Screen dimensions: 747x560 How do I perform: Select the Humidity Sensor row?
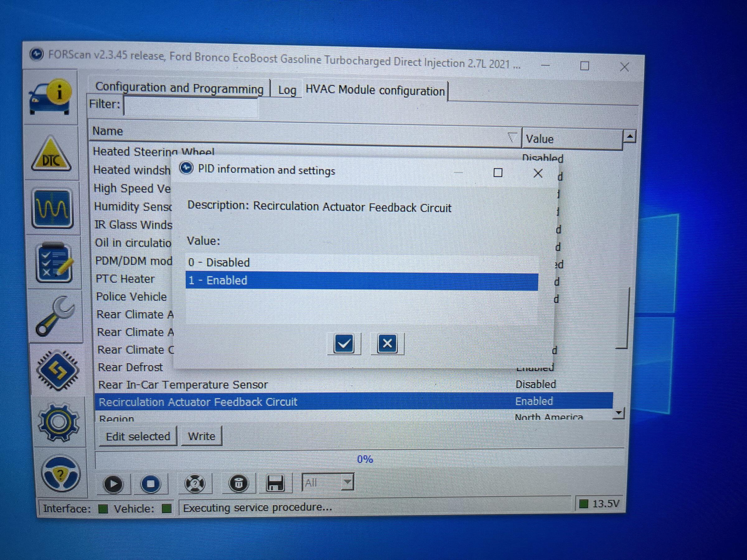[133, 207]
